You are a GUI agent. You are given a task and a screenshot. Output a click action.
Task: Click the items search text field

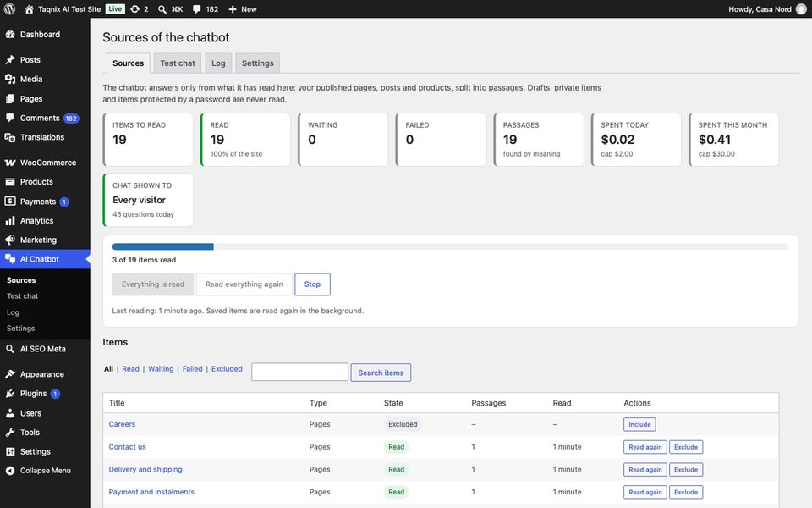click(299, 373)
